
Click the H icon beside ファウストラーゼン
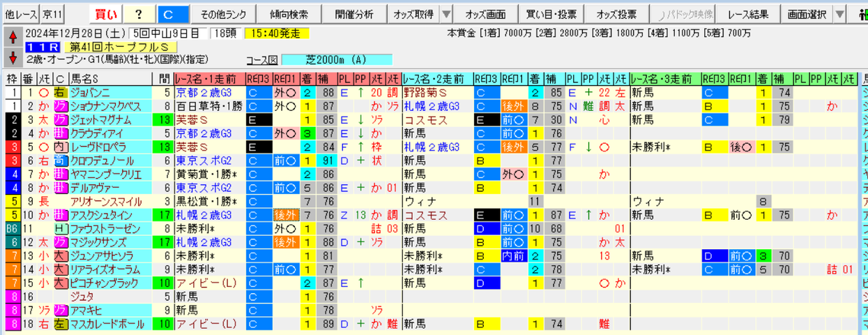(x=60, y=228)
